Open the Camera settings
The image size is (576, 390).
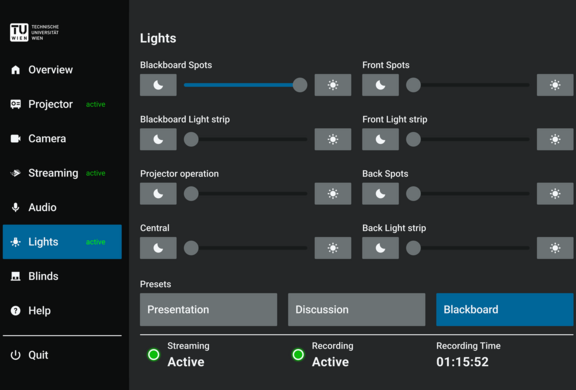click(x=62, y=138)
